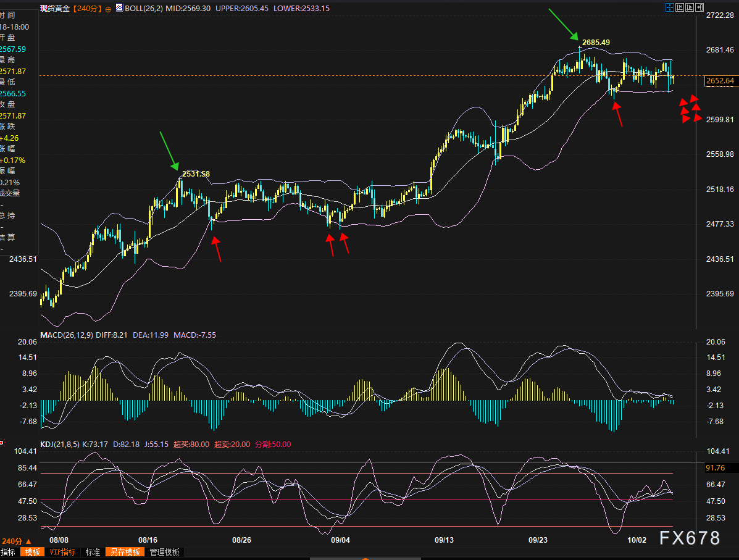739x560 pixels.
Task: Select the 模板 tab
Action: (32, 552)
